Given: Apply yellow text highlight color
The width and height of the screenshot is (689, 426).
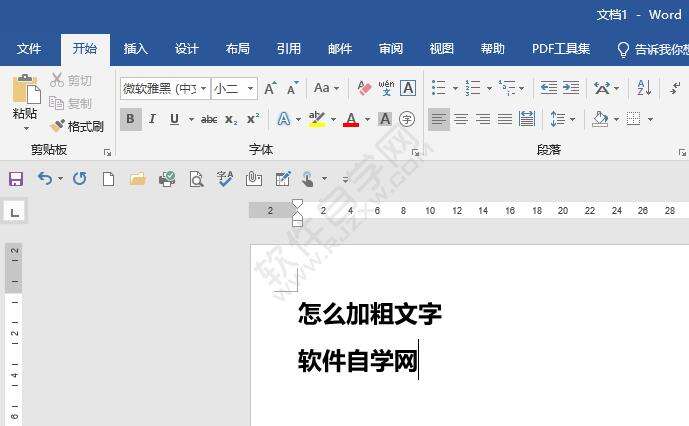Looking at the screenshot, I should [x=317, y=119].
